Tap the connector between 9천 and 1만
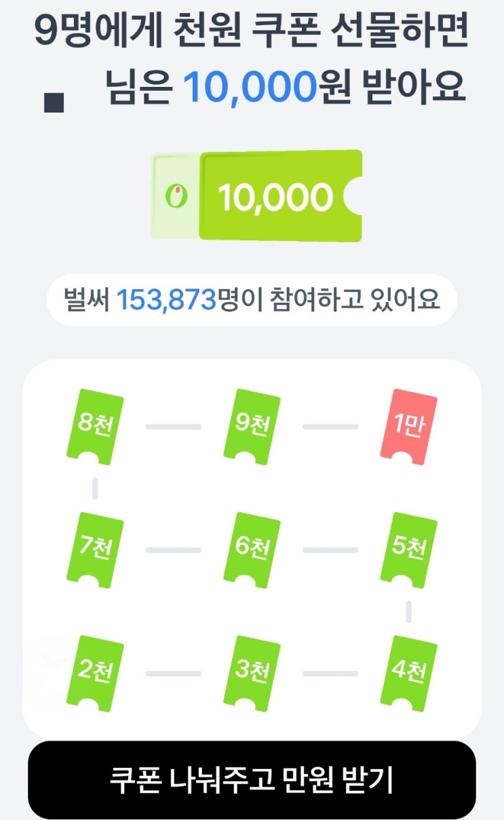The image size is (504, 820). [x=330, y=427]
